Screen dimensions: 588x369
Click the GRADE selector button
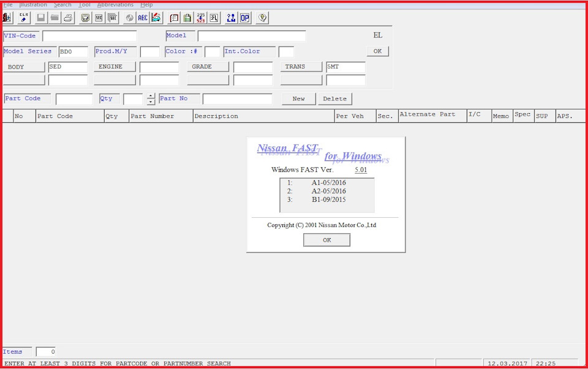pos(208,67)
